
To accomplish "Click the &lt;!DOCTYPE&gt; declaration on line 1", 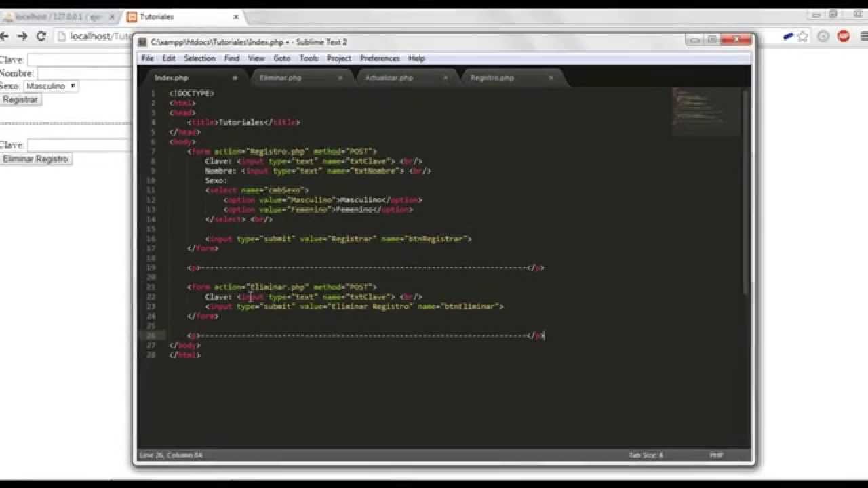I will (191, 94).
